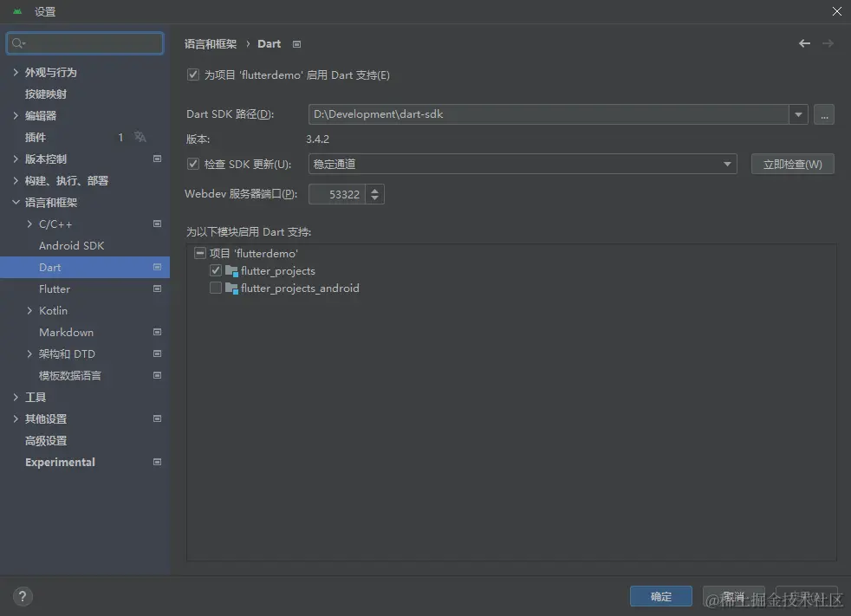
Task: Click the project marker icon on 版本控制 row
Action: click(157, 159)
